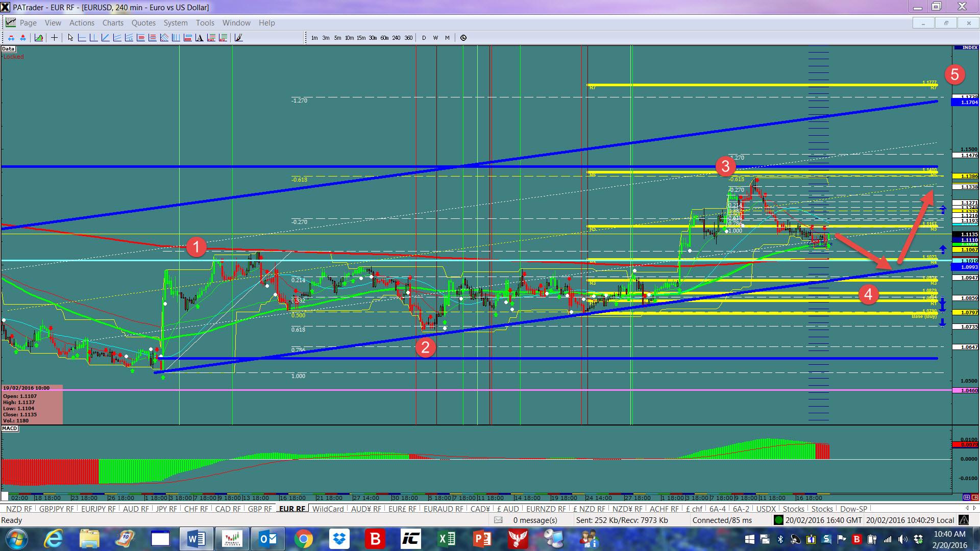Switch to the WildCard page tab

click(328, 509)
